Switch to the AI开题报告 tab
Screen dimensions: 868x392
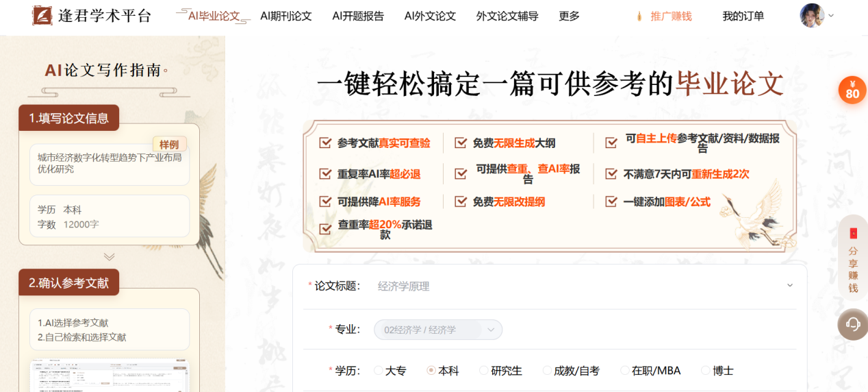(358, 16)
